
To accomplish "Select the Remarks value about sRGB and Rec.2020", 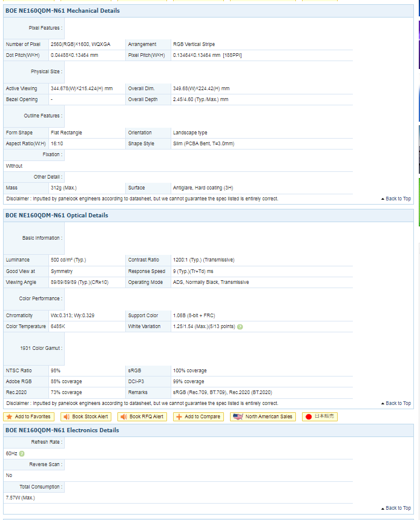I will tap(223, 393).
